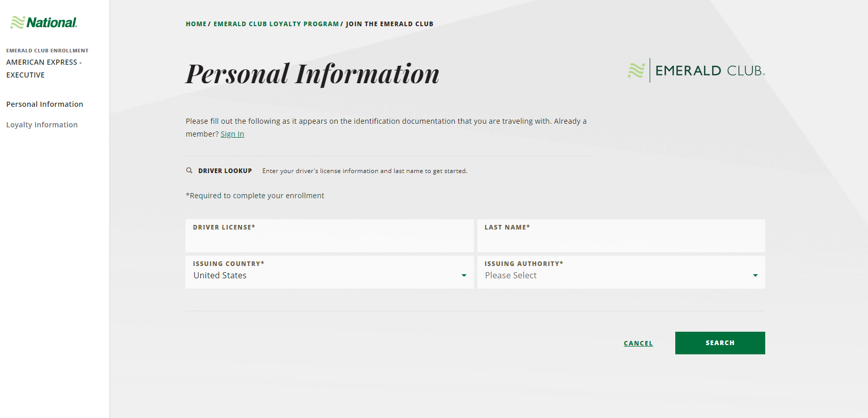The height and width of the screenshot is (418, 868).
Task: Open Personal Information in the sidebar
Action: (x=45, y=104)
